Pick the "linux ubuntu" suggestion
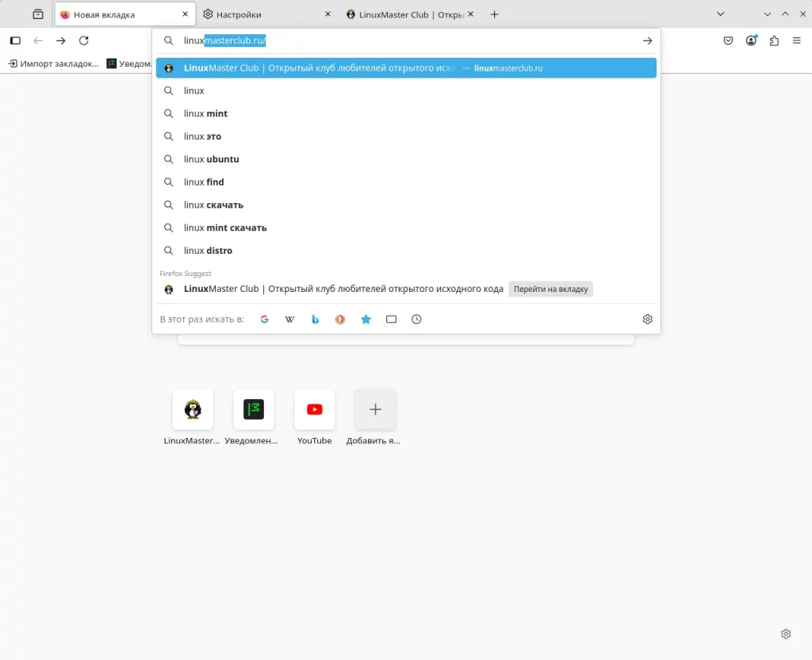This screenshot has width=812, height=660. point(406,159)
